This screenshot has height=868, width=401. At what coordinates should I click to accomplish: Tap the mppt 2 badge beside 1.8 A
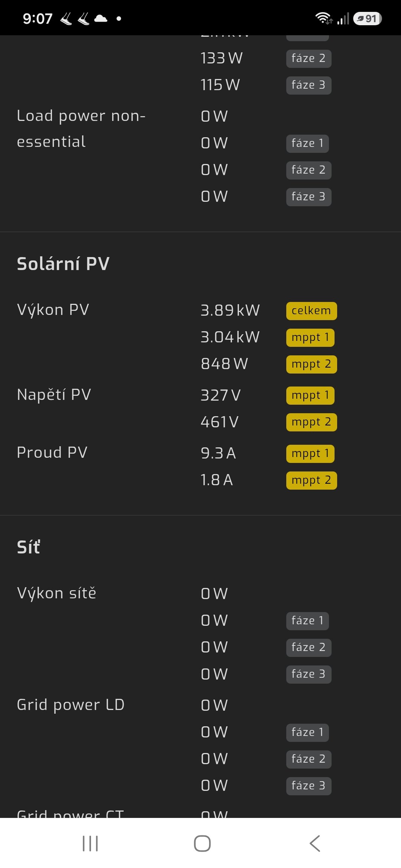point(312,480)
